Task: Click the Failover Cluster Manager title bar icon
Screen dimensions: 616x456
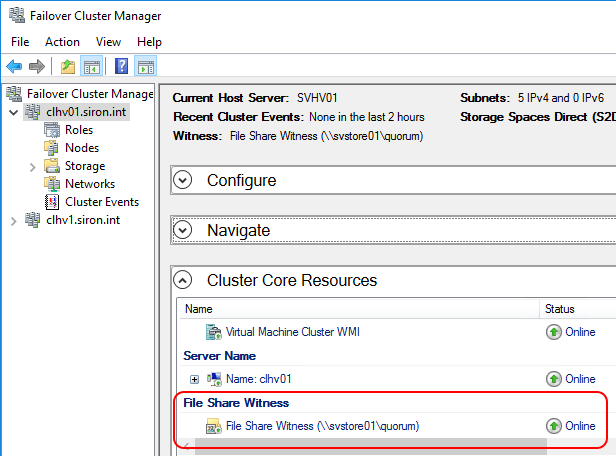Action: point(17,15)
